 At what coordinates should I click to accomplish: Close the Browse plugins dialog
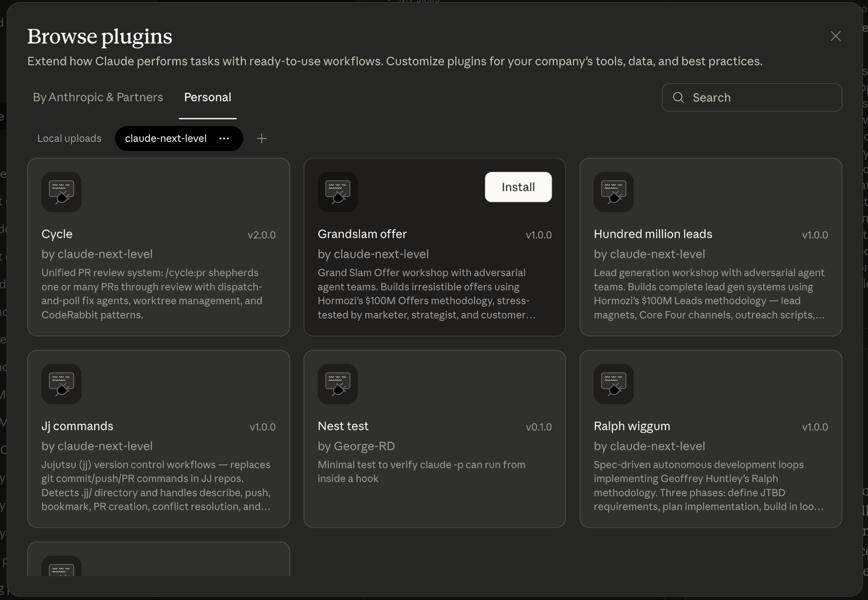(835, 36)
